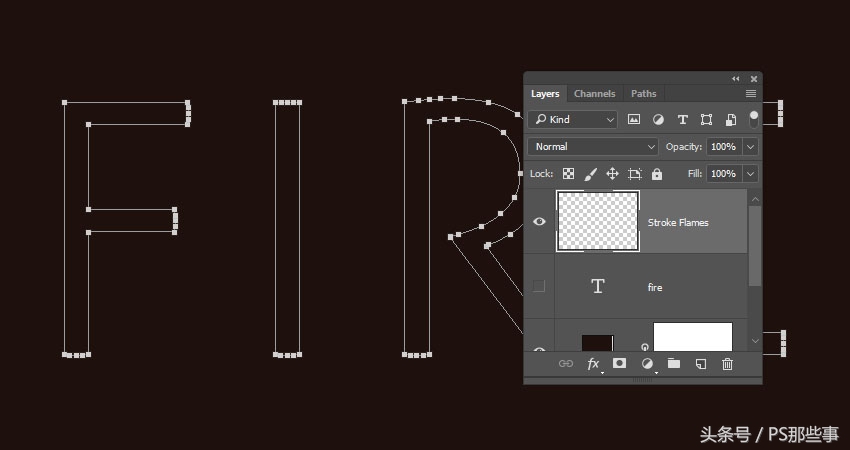Click the lock all padlock icon

tap(657, 174)
